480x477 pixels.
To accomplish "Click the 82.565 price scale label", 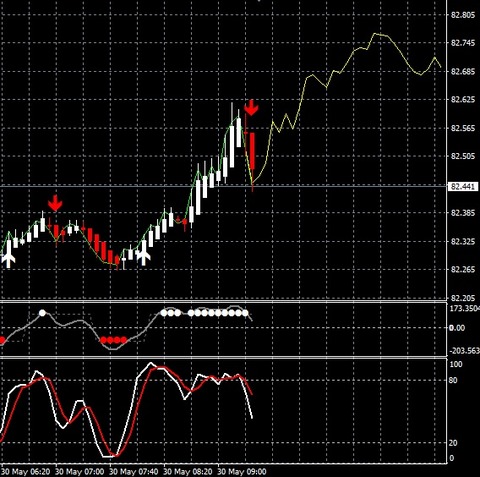I will point(463,128).
